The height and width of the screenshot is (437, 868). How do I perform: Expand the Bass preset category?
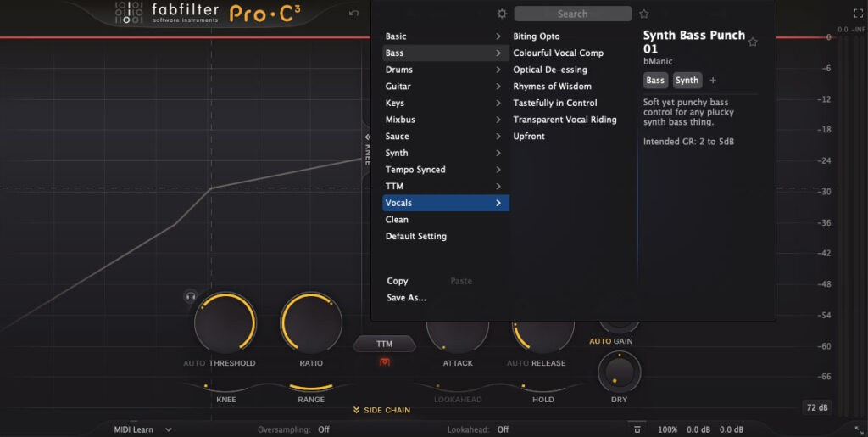click(x=446, y=53)
